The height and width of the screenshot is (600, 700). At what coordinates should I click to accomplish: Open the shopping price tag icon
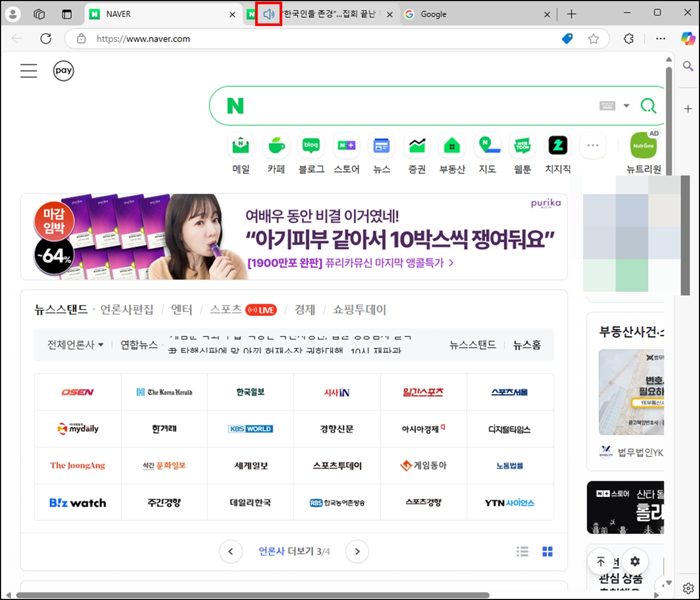pos(568,38)
